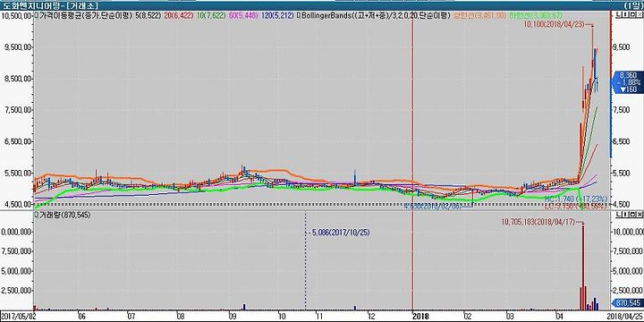Click the 5,000,000 right volume axis label

pyautogui.click(x=628, y=272)
